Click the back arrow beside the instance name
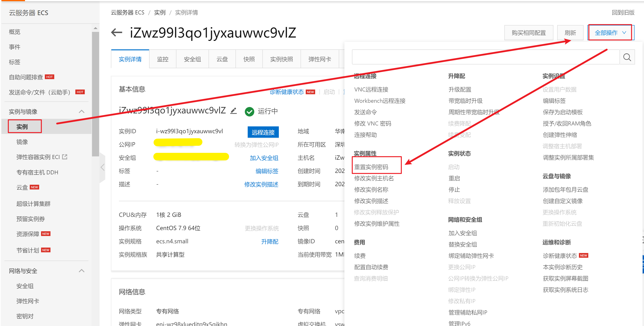This screenshot has width=644, height=326. [117, 32]
